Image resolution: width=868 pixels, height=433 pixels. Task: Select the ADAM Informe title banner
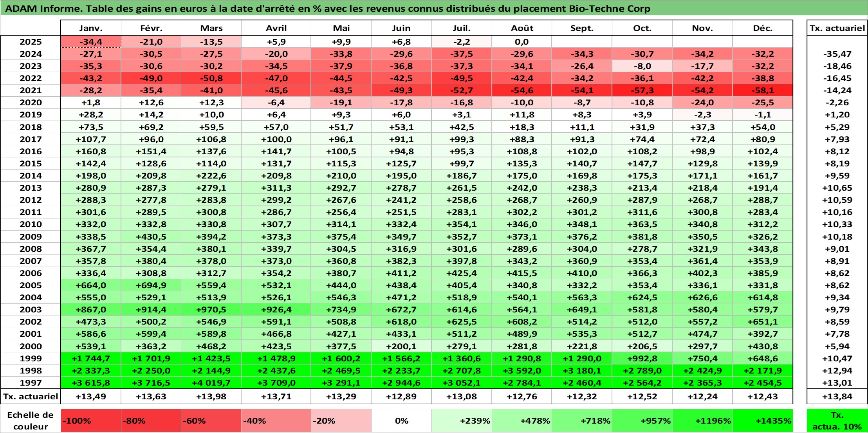[x=434, y=8]
